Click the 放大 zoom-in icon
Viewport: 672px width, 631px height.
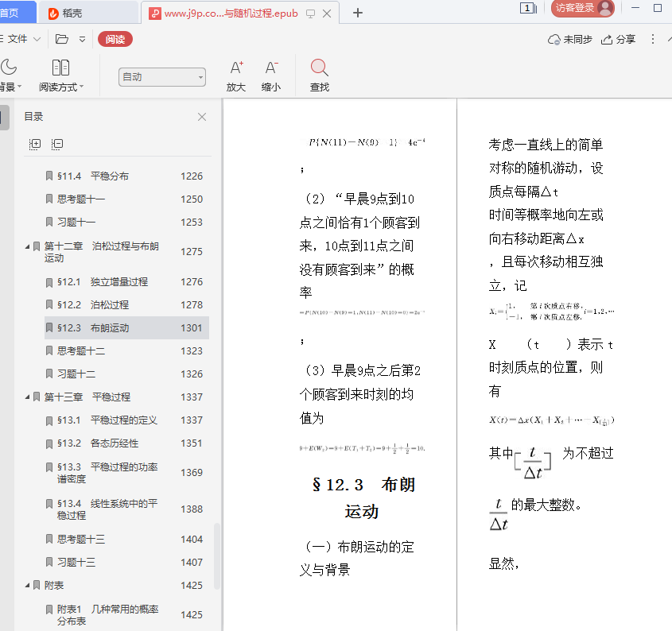(236, 68)
